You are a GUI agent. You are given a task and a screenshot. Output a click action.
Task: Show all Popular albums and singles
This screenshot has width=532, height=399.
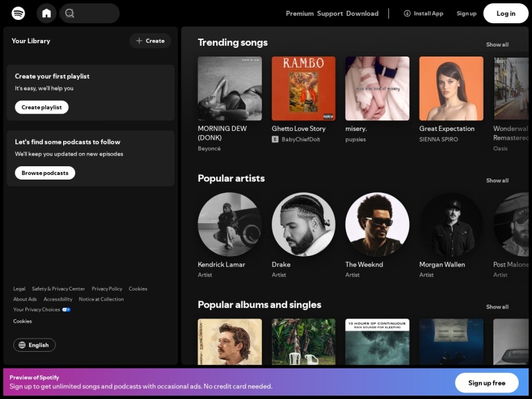tap(497, 307)
